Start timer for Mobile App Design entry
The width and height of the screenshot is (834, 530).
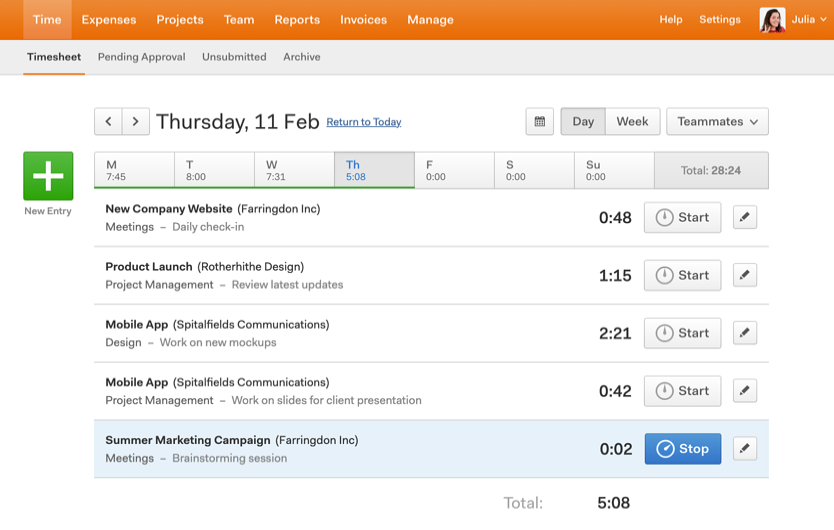click(x=683, y=333)
